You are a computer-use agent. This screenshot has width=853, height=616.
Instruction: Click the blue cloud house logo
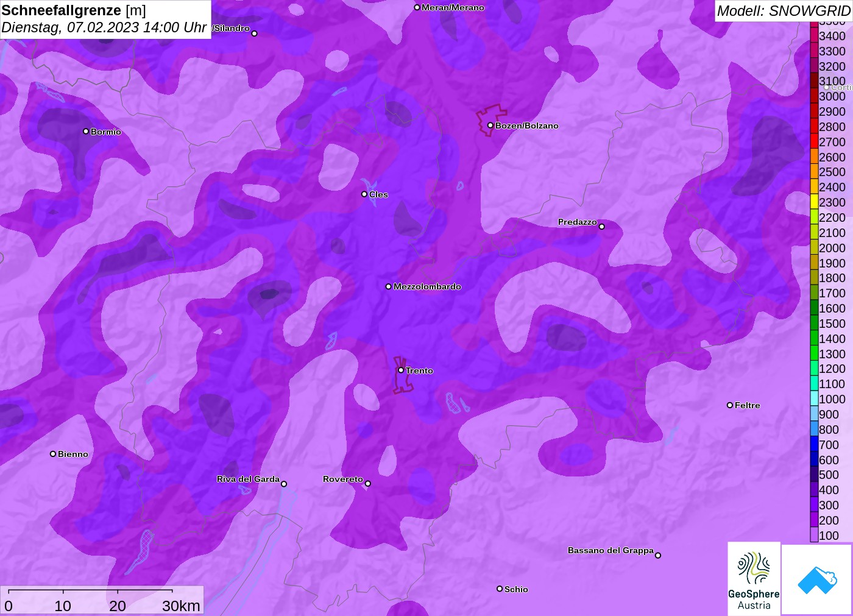point(816,579)
